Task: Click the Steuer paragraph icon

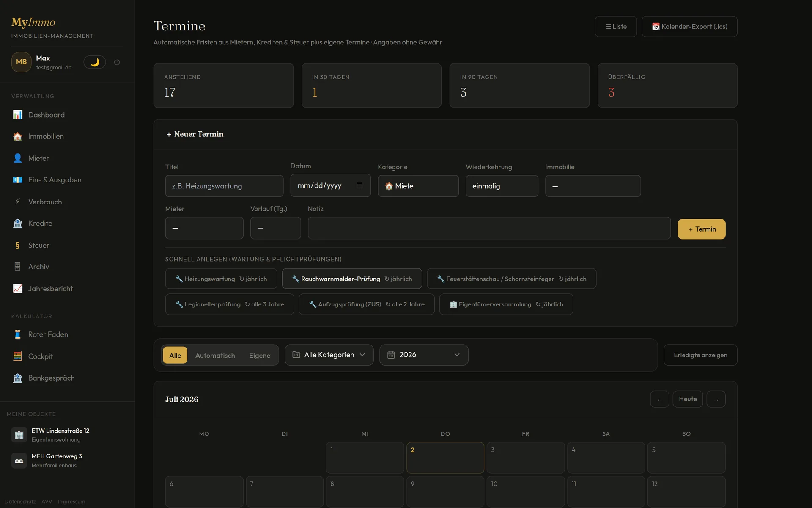Action: pos(17,245)
